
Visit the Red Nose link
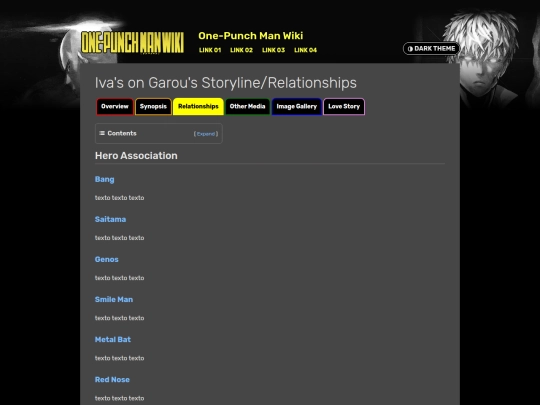tap(112, 380)
